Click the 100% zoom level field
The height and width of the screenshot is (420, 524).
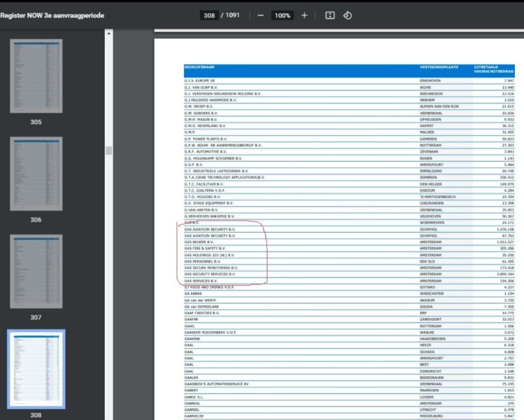282,15
